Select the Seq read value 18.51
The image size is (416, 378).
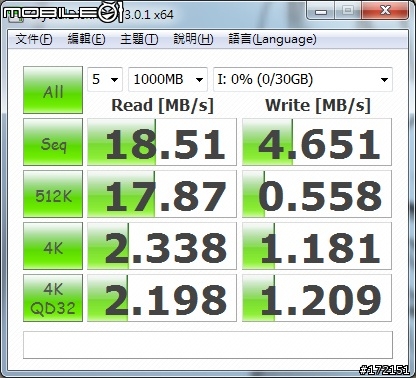tap(162, 142)
